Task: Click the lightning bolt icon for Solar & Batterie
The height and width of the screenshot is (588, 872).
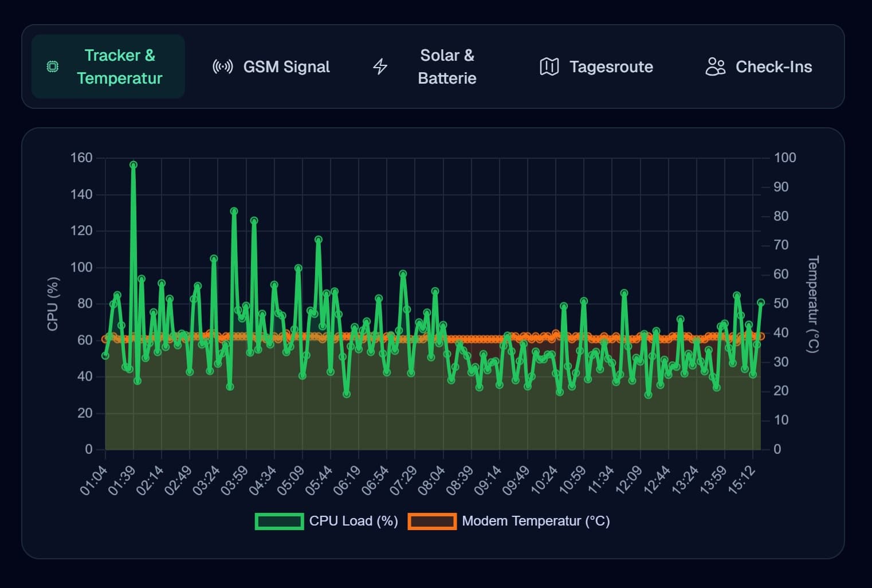Action: pyautogui.click(x=379, y=66)
